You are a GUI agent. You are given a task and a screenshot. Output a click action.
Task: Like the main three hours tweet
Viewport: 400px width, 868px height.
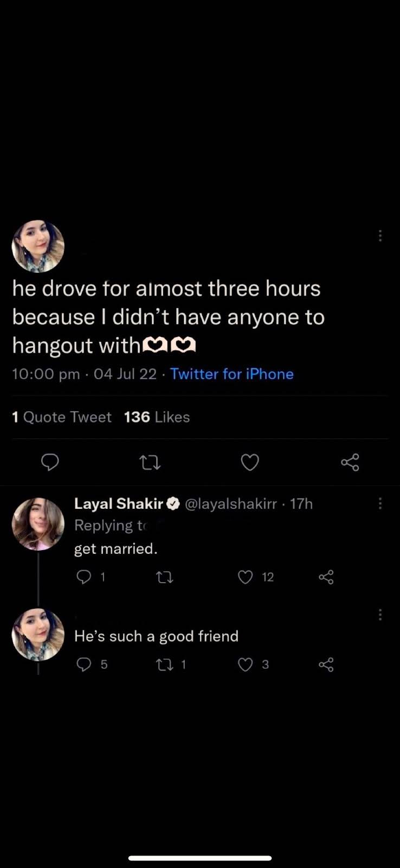coord(250,462)
